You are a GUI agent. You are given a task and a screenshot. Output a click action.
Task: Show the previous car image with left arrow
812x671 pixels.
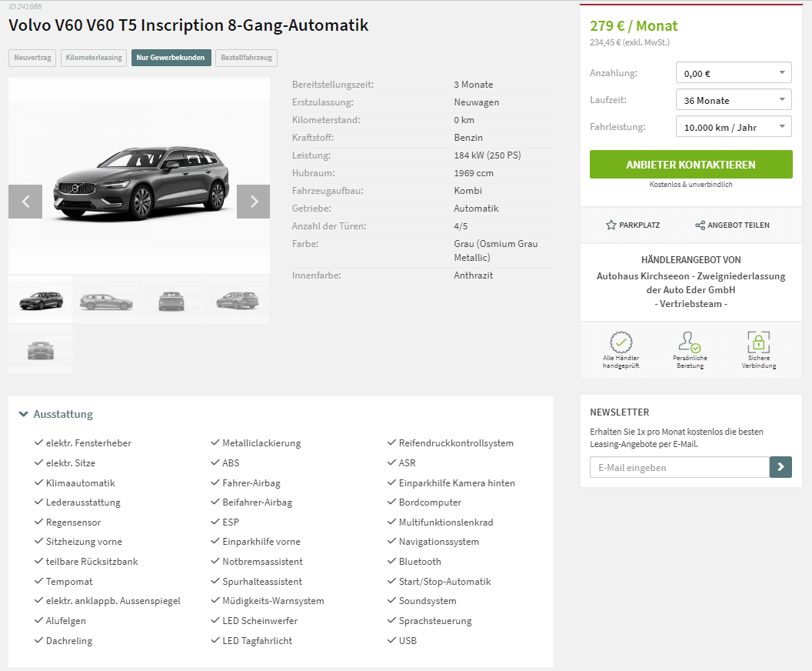(25, 202)
